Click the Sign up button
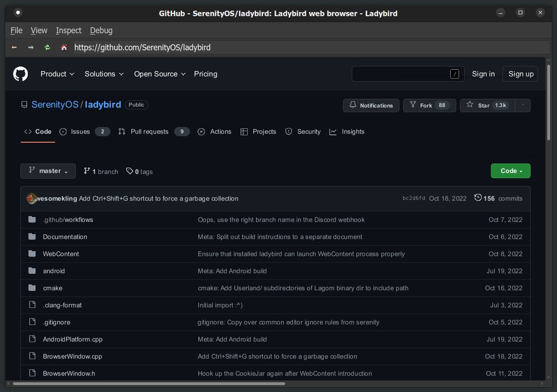Image resolution: width=557 pixels, height=392 pixels. [x=521, y=74]
